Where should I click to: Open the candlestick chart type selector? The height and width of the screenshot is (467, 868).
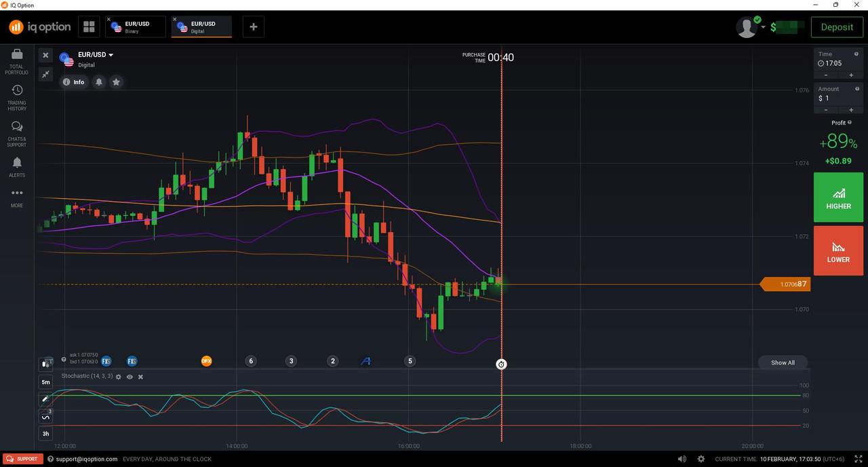point(45,364)
